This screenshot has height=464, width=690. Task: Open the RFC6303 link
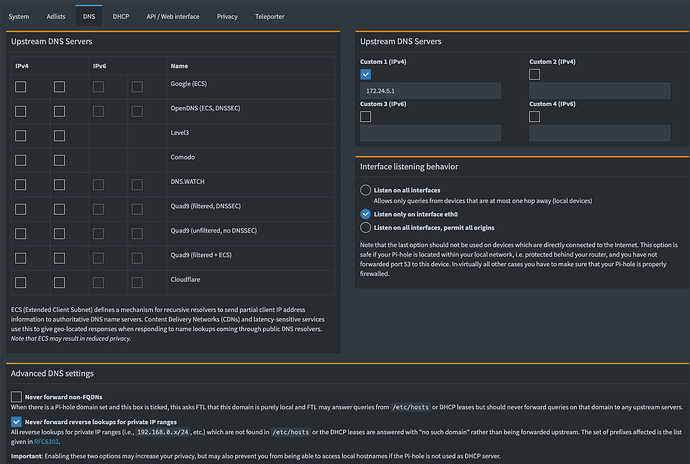[47, 443]
